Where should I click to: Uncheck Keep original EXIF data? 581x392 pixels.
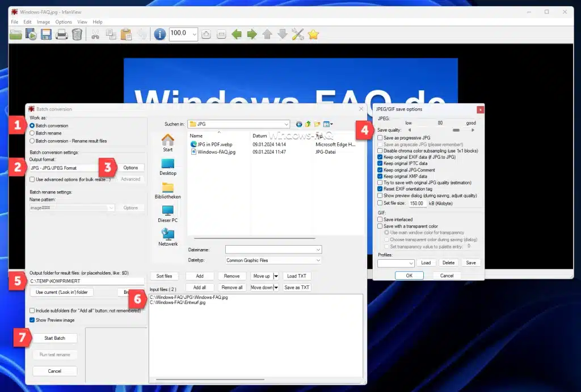tap(380, 157)
